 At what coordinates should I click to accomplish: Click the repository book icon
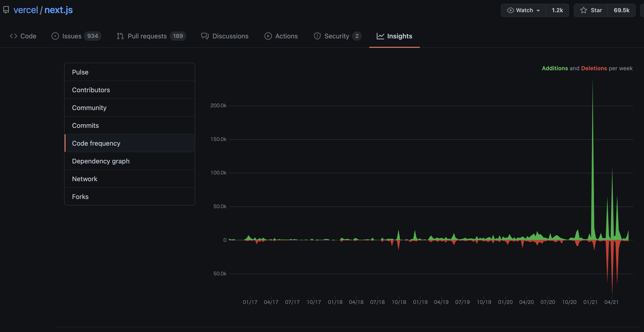click(6, 10)
